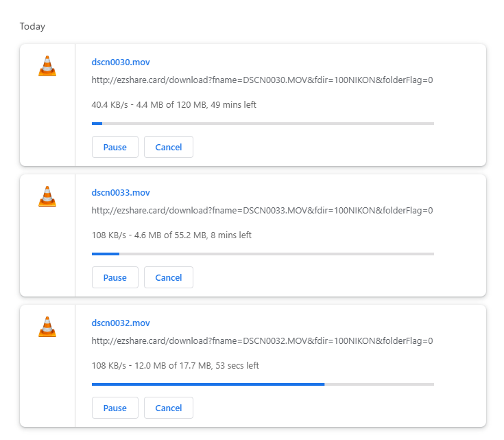Click the dscn0030.mov download progress bar
The image size is (504, 440).
(263, 124)
